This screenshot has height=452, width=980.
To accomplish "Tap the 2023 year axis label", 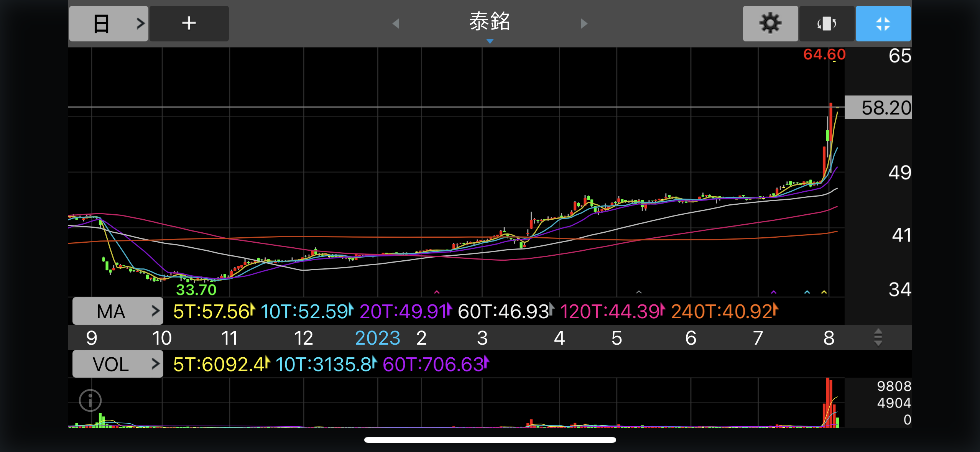I will click(x=378, y=338).
